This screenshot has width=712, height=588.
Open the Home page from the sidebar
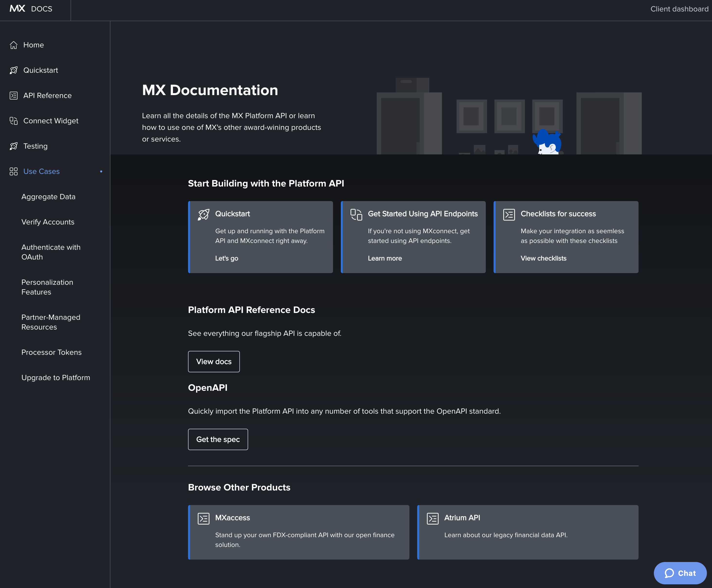[x=34, y=45]
